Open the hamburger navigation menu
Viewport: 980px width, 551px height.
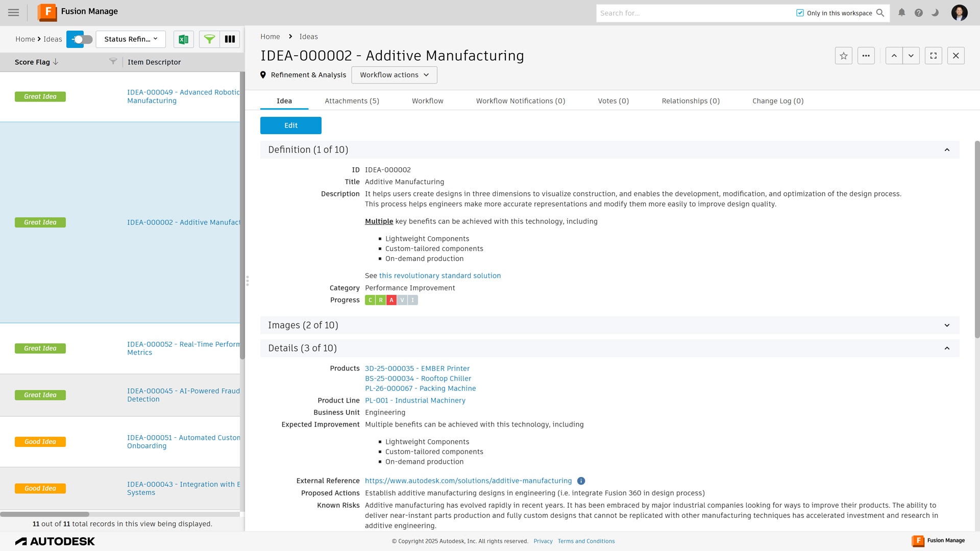14,12
